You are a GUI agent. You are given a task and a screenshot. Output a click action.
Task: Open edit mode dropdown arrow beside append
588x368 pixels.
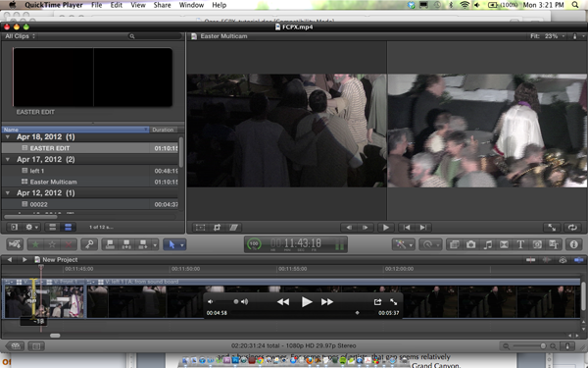155,244
